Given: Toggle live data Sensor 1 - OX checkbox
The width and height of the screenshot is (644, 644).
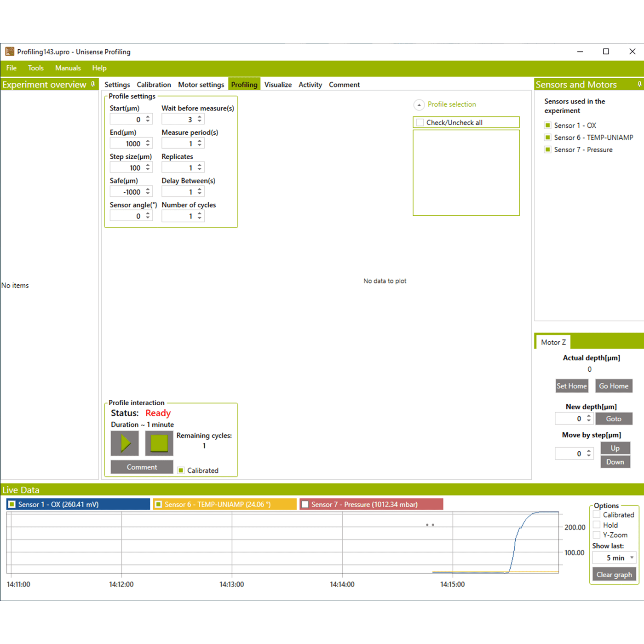Looking at the screenshot, I should pos(12,504).
